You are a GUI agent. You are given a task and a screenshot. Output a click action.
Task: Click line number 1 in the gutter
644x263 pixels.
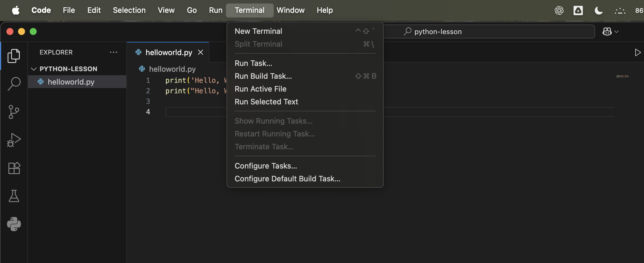pos(148,80)
